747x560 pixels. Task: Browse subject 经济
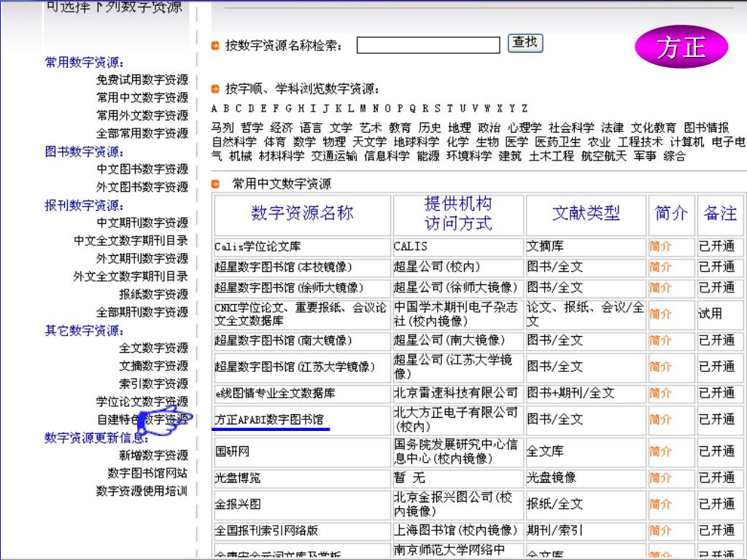(x=282, y=128)
